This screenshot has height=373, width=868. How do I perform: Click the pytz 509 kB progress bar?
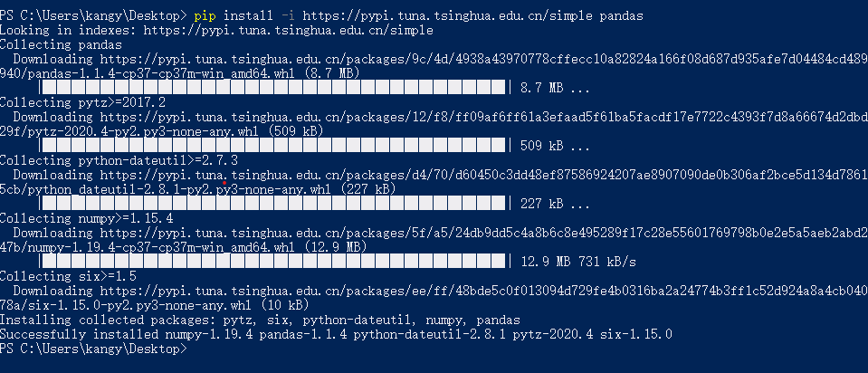click(272, 146)
